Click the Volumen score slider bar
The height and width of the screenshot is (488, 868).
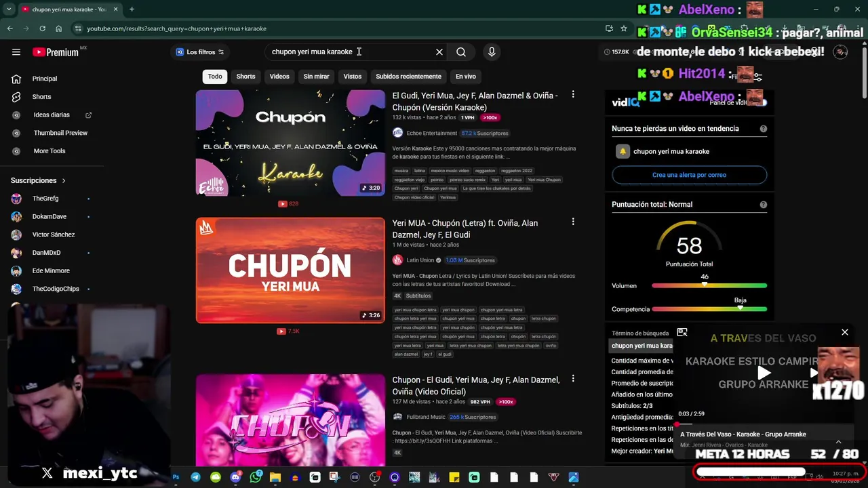coord(709,286)
